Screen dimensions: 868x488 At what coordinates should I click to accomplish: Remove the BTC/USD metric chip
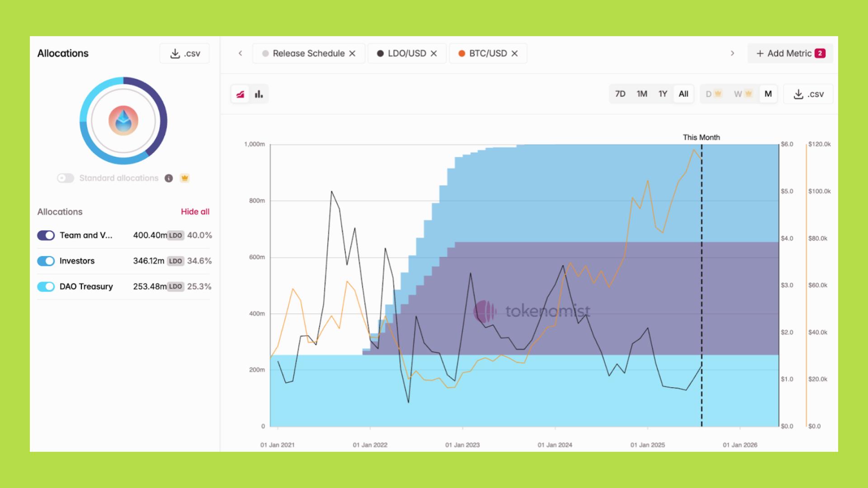point(514,53)
